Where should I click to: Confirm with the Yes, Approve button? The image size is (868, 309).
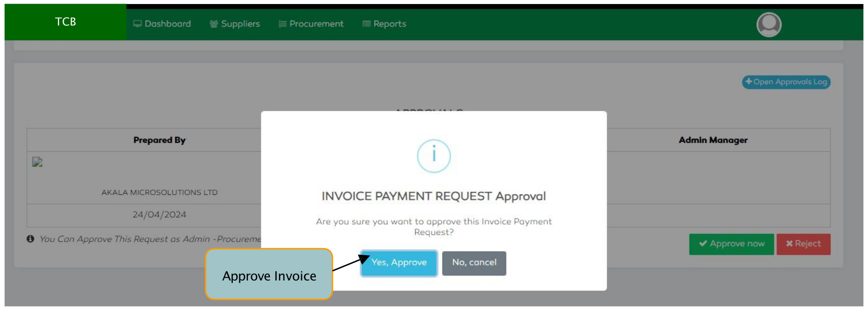coord(399,263)
